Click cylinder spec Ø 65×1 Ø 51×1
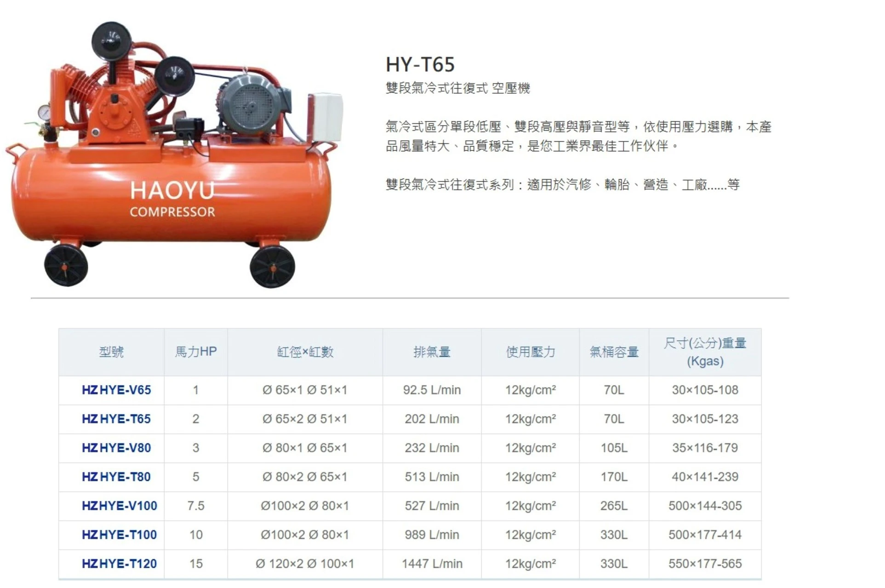885x588 pixels. click(x=305, y=390)
